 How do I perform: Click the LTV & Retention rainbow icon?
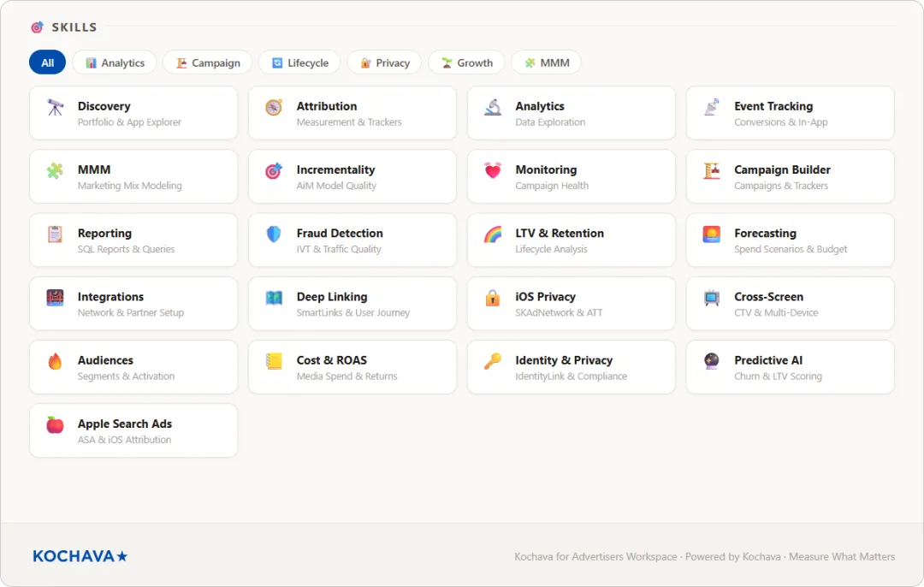tap(493, 234)
